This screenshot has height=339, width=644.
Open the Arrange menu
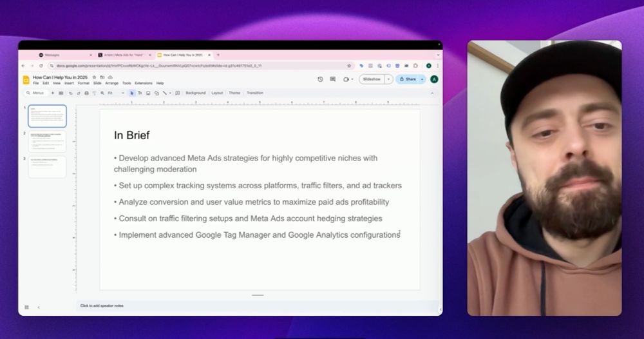click(111, 83)
